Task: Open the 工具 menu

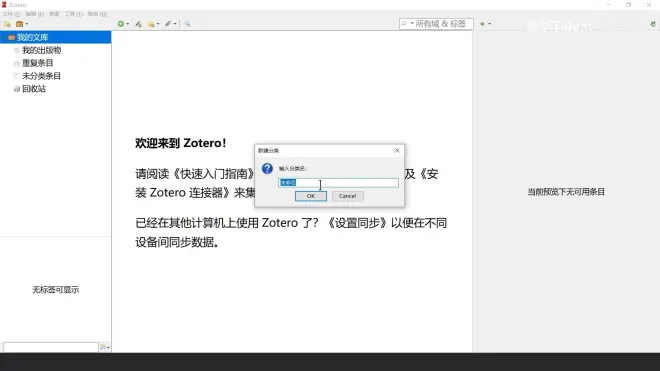Action: 73,14
